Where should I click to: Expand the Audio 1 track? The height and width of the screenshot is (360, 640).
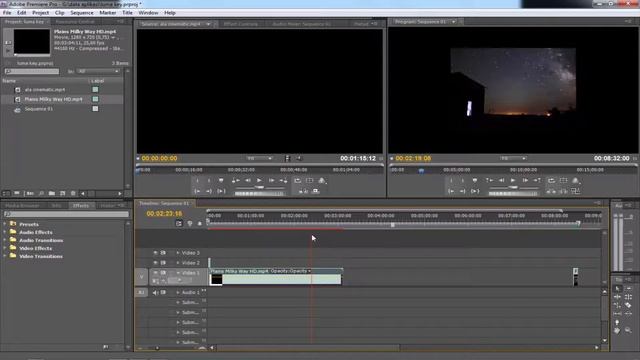pyautogui.click(x=178, y=293)
